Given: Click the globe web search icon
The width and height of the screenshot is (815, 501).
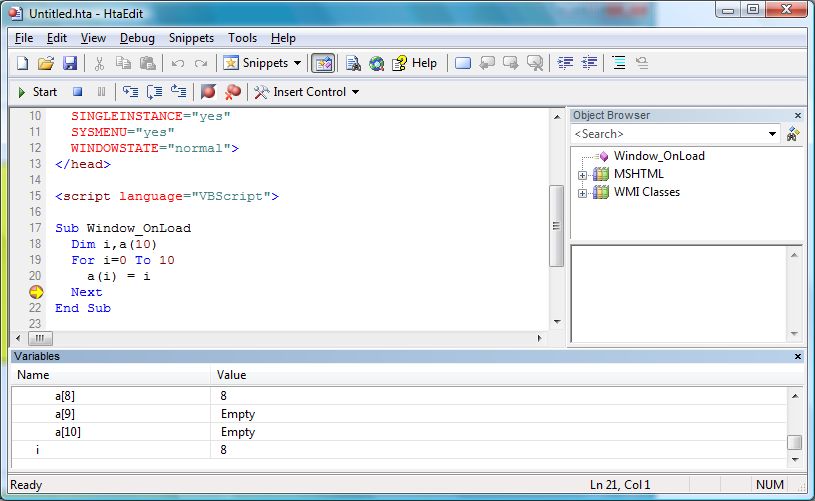Looking at the screenshot, I should 376,63.
